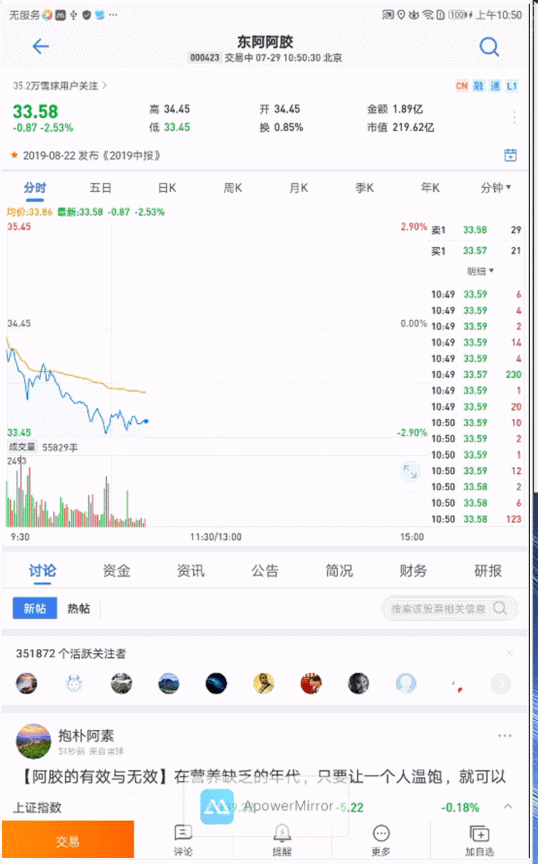This screenshot has height=864, width=538.
Task: Open the 研报 research reports tab
Action: (488, 571)
